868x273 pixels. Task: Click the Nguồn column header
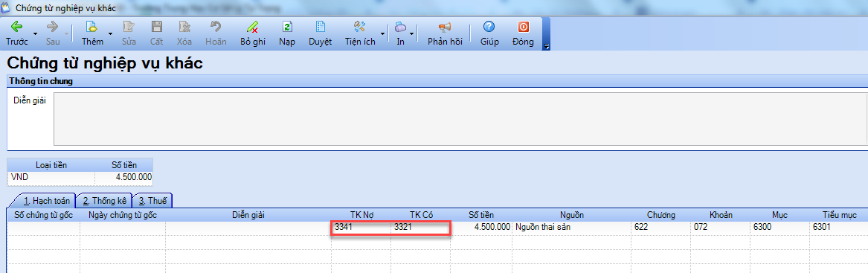coord(572,214)
